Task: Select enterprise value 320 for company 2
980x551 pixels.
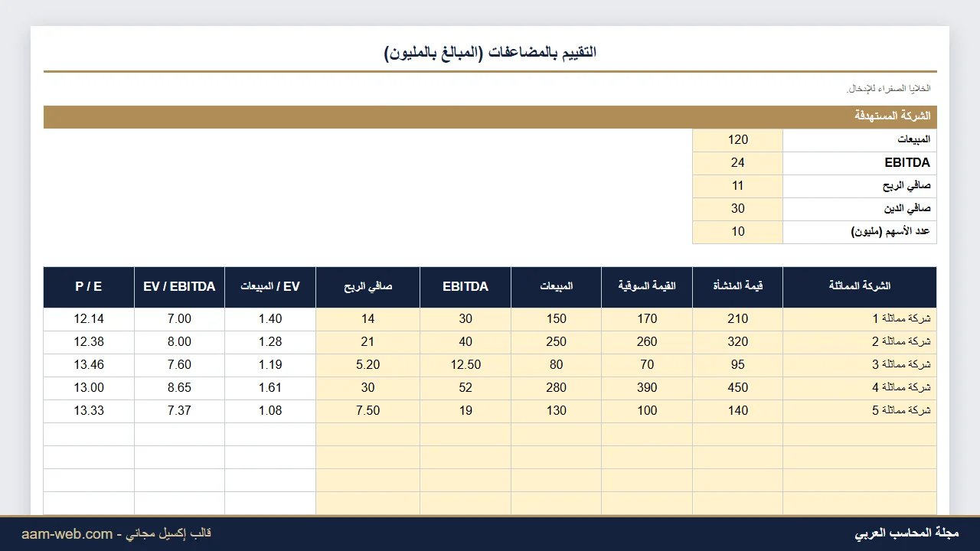Action: (x=738, y=342)
